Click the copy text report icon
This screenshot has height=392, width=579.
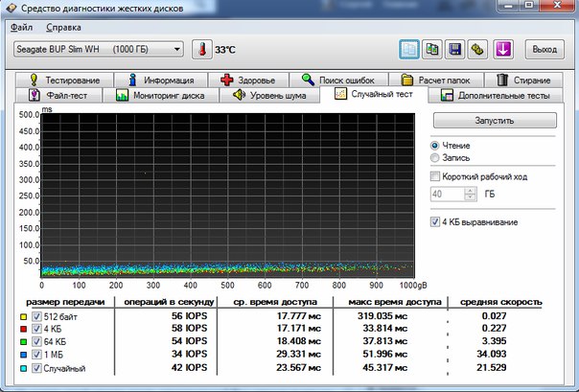coord(410,49)
